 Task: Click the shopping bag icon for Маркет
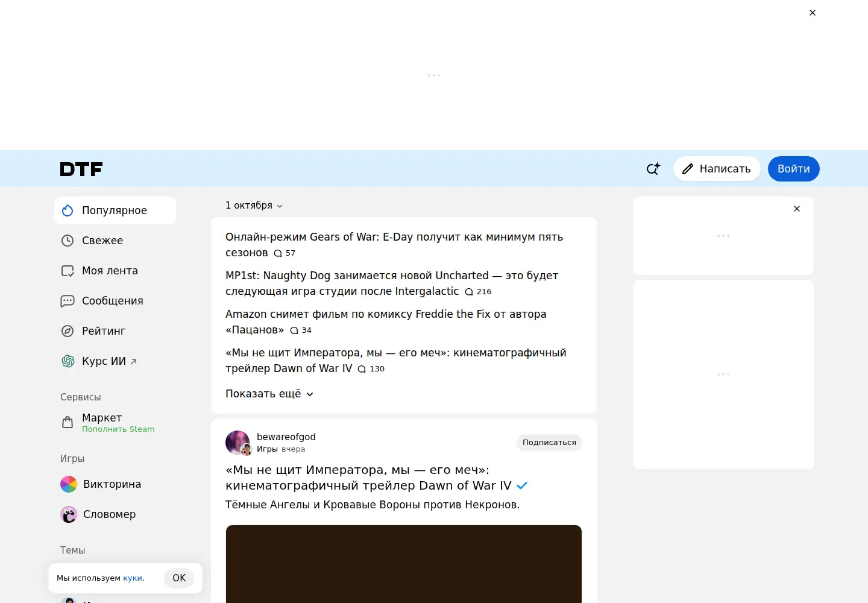68,422
